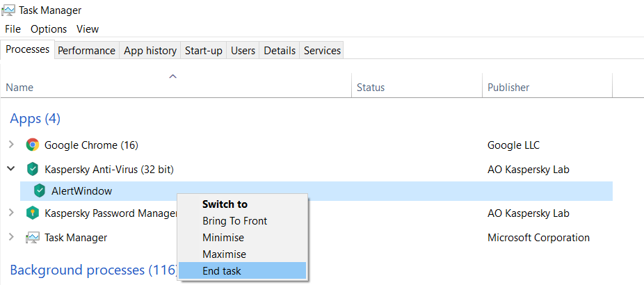Expand the Kaspersky Password Manager group

coord(11,213)
